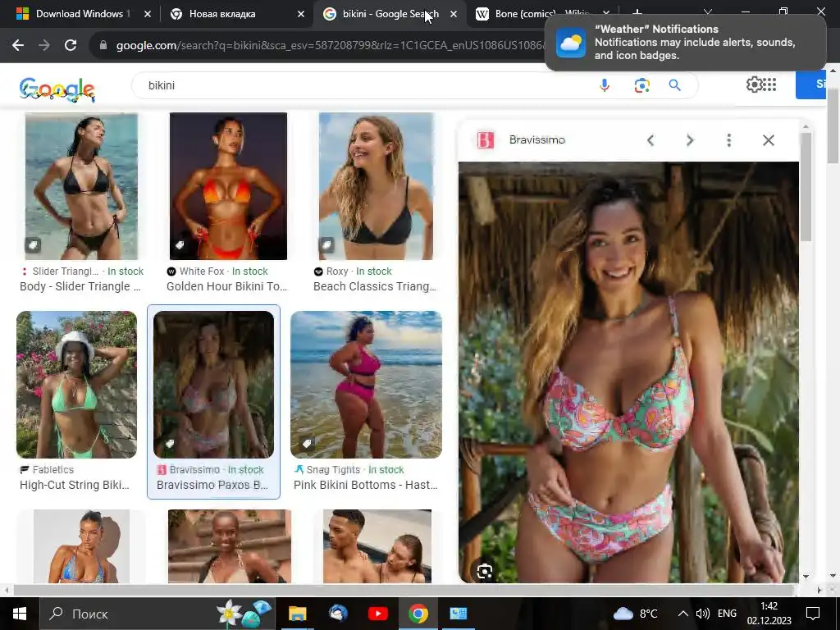Click the Chrome taskbar icon
The image size is (840, 630).
418,614
